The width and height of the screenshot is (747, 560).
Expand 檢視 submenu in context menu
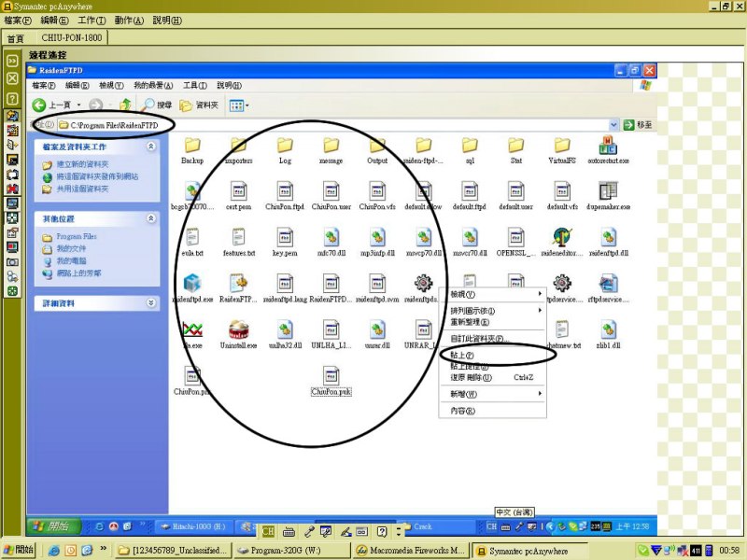[x=493, y=294]
